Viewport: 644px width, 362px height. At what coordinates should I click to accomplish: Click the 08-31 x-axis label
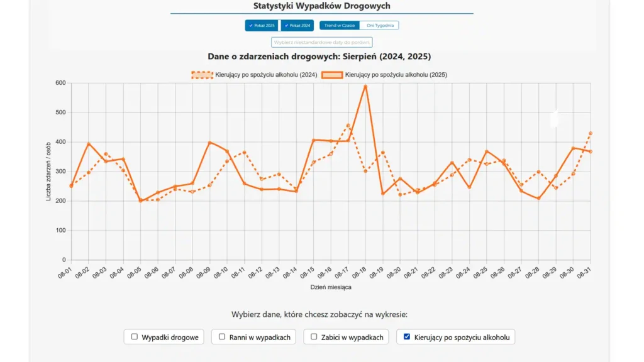point(584,273)
